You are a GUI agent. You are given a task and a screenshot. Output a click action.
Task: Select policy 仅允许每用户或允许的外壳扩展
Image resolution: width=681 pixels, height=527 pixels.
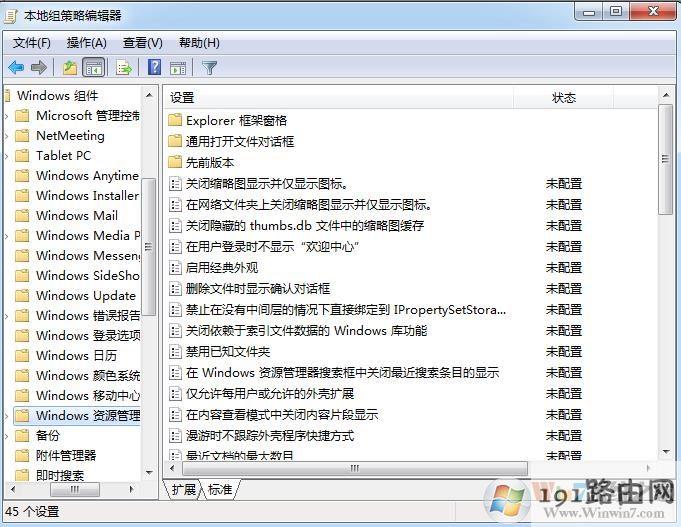(270, 394)
